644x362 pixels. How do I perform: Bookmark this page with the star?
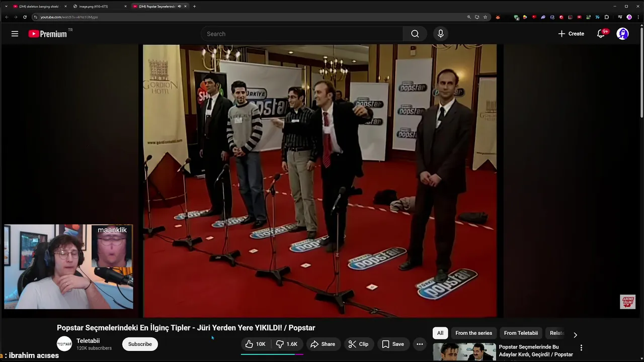point(485,17)
